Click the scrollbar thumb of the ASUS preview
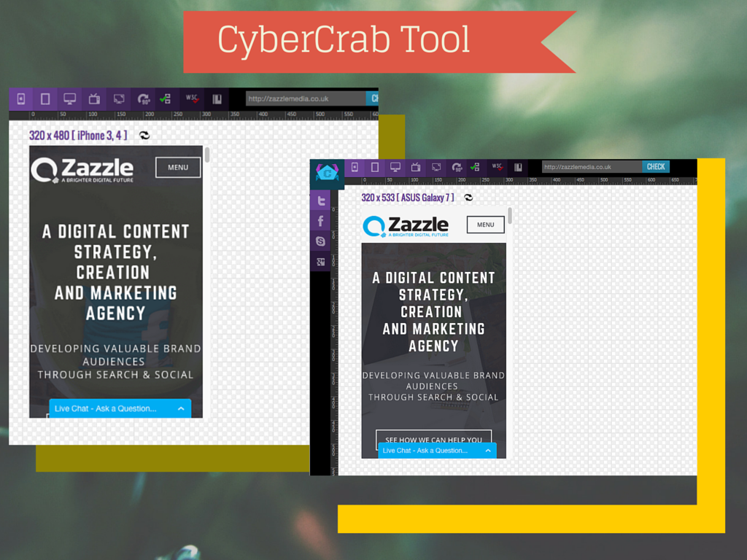 tap(510, 216)
